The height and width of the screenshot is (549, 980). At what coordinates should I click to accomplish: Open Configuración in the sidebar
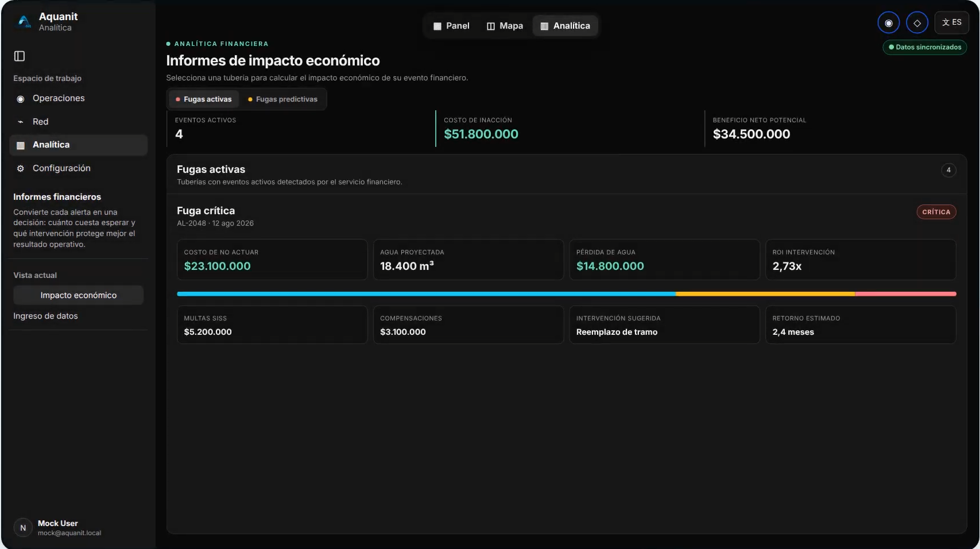click(x=78, y=168)
